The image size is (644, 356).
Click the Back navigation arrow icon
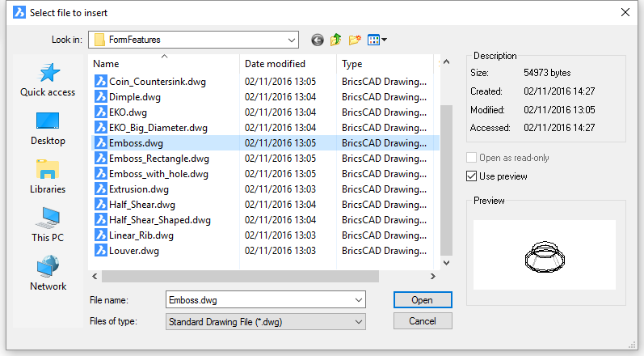pyautogui.click(x=317, y=40)
